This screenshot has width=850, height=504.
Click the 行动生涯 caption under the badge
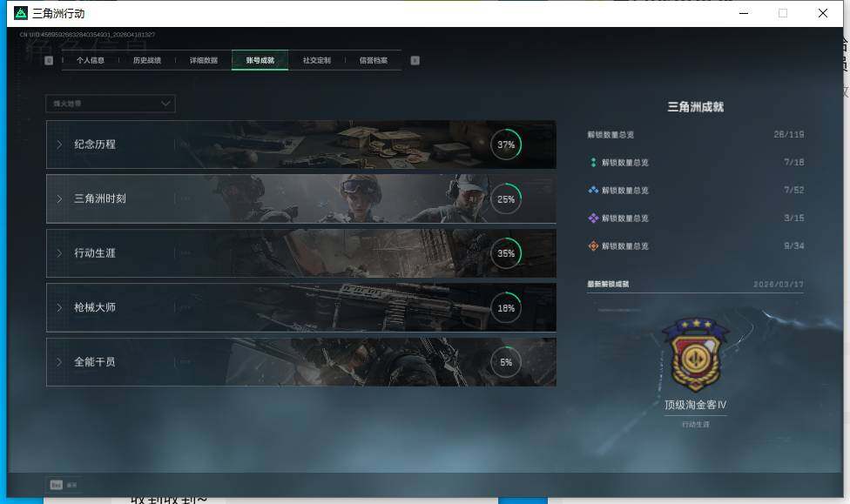(x=696, y=424)
